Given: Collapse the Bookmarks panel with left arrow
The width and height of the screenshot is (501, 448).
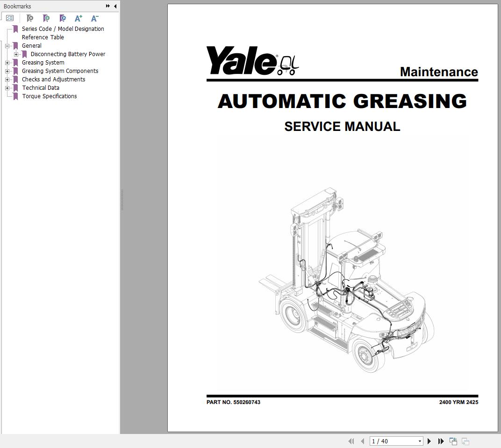Looking at the screenshot, I should (x=115, y=6).
